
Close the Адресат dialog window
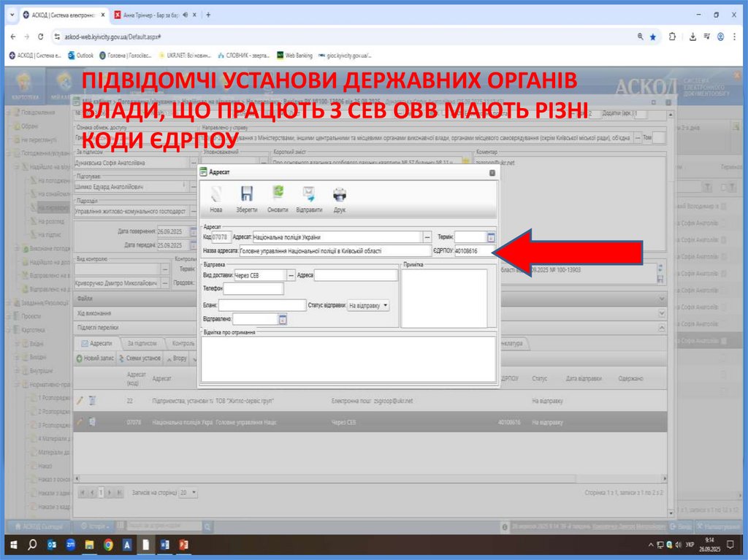(x=492, y=173)
